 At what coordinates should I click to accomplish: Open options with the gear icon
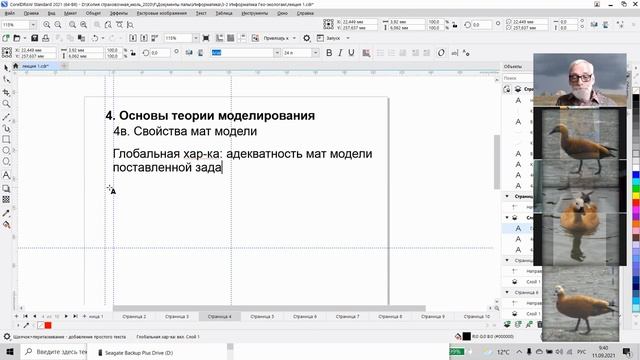pos(307,38)
